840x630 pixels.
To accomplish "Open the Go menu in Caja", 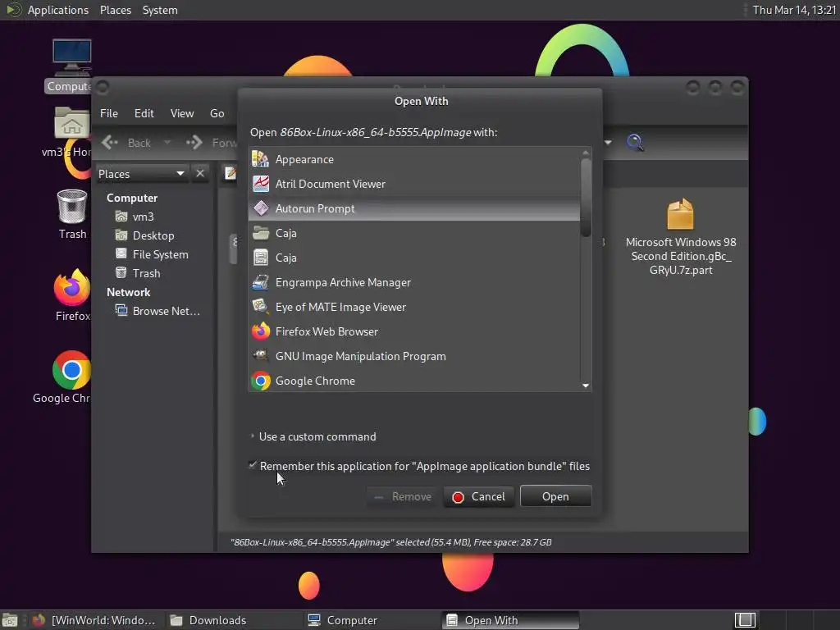I will click(x=217, y=113).
